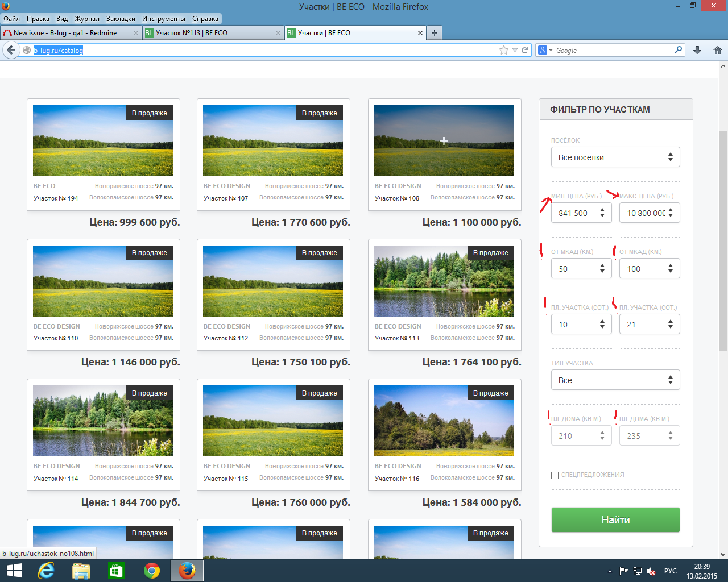The height and width of the screenshot is (582, 728).
Task: Open the Firefox downloads arrow icon
Action: click(x=697, y=50)
